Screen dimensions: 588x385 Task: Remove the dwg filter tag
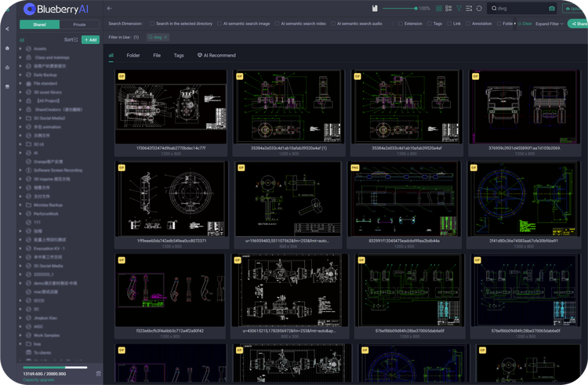166,37
